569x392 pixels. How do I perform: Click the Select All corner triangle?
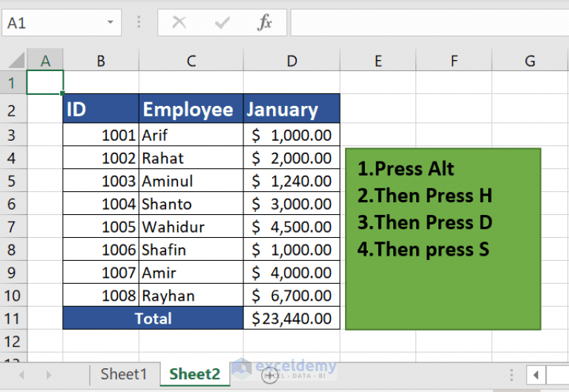coord(16,60)
